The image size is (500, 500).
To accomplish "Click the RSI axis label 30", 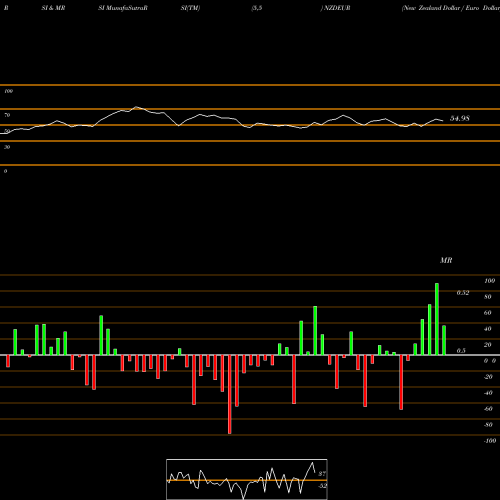I will [7, 147].
